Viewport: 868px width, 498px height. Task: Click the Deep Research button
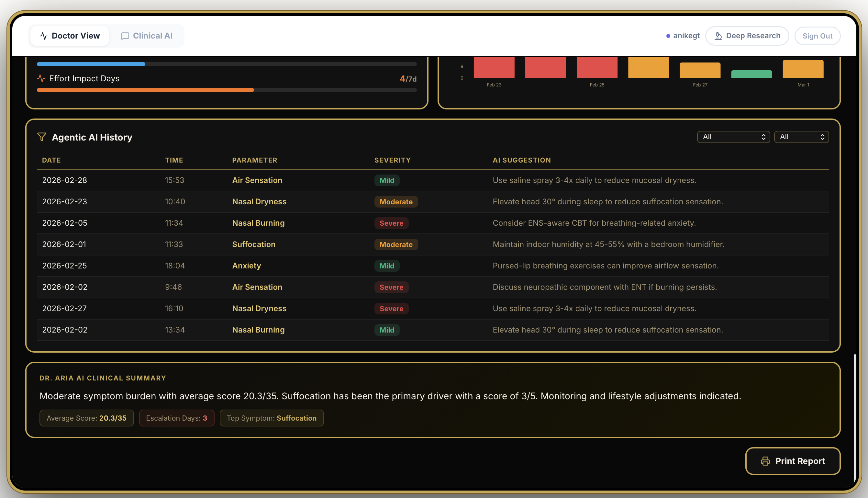pyautogui.click(x=747, y=36)
